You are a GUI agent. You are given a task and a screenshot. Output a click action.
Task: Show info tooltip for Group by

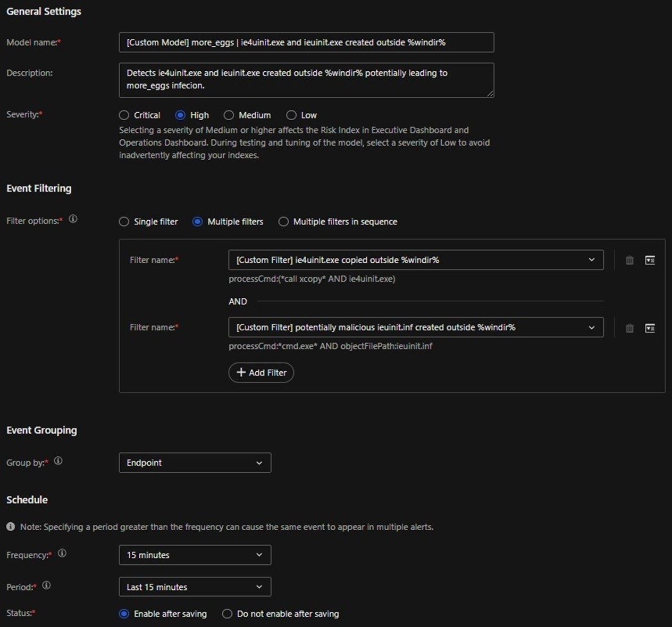(x=58, y=461)
